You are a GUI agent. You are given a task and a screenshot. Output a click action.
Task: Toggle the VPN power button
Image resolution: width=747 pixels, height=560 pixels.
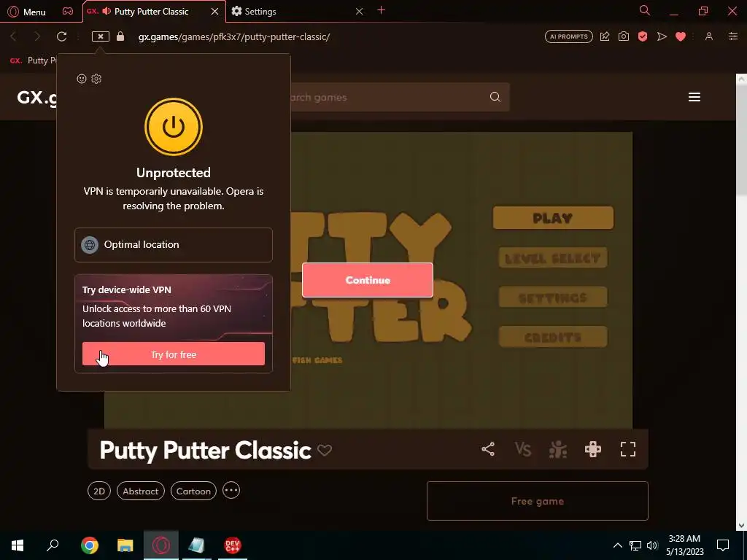coord(174,127)
